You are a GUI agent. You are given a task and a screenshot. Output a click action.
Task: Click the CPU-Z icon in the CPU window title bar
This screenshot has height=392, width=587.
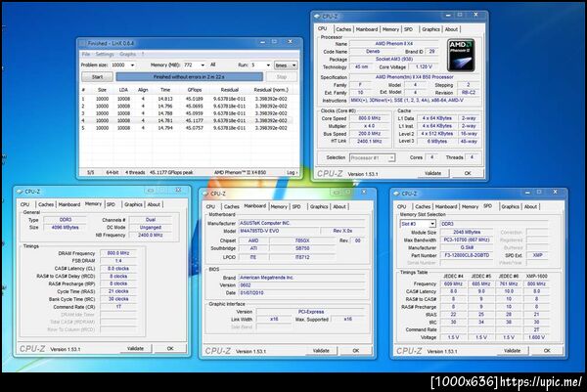[317, 16]
